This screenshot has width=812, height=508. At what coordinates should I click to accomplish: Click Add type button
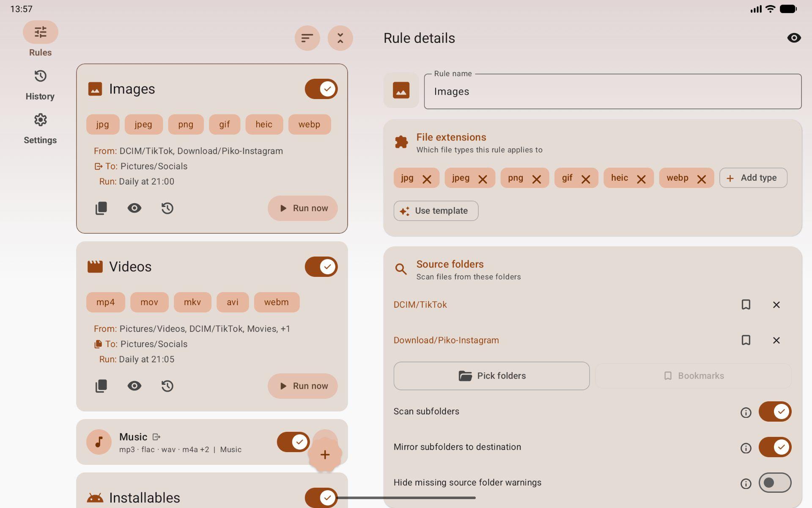753,178
